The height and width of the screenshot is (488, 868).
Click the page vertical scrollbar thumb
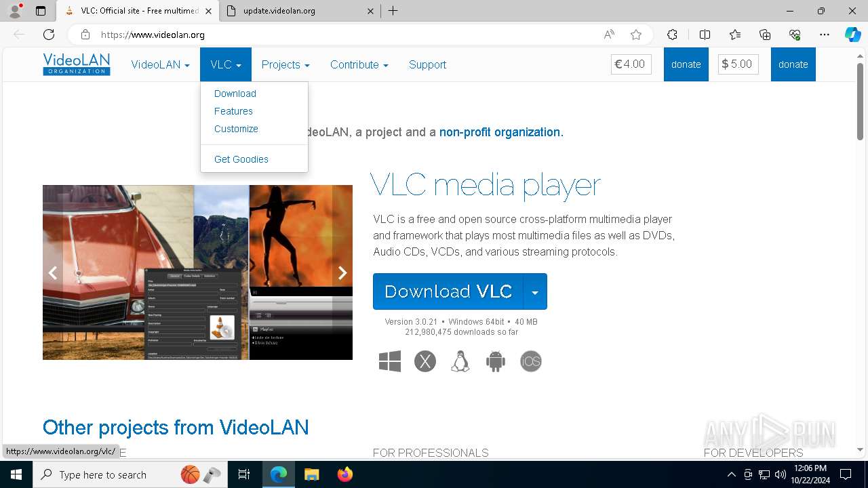pyautogui.click(x=861, y=102)
